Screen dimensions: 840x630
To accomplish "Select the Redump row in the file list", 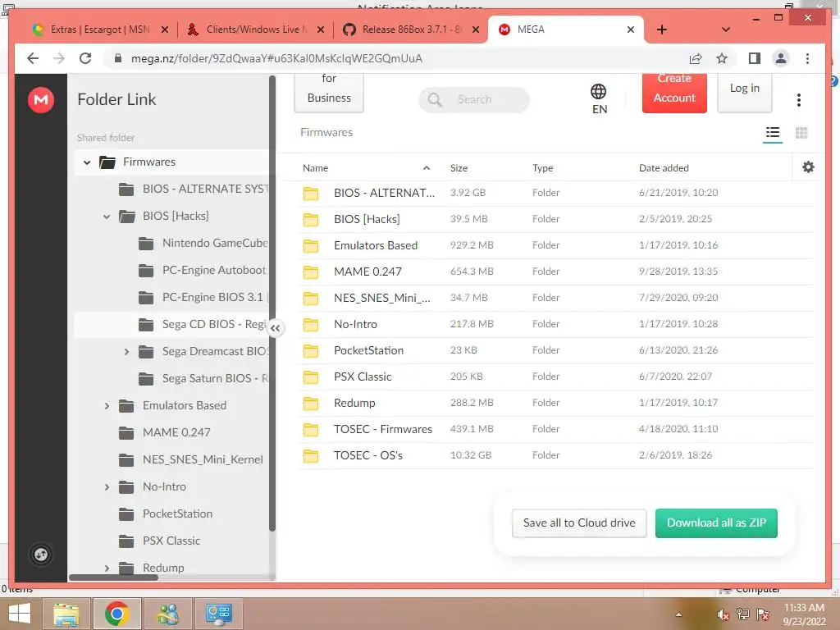I will coord(557,403).
